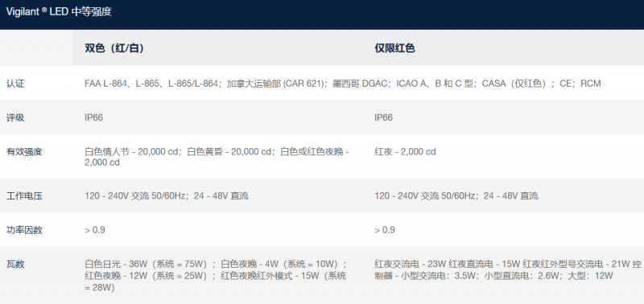Click the > 0.9 value under 双色 column
The height and width of the screenshot is (304, 644).
(95, 230)
